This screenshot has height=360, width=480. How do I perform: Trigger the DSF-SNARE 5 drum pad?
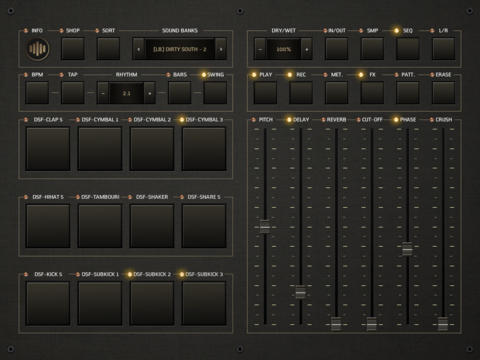pyautogui.click(x=204, y=226)
